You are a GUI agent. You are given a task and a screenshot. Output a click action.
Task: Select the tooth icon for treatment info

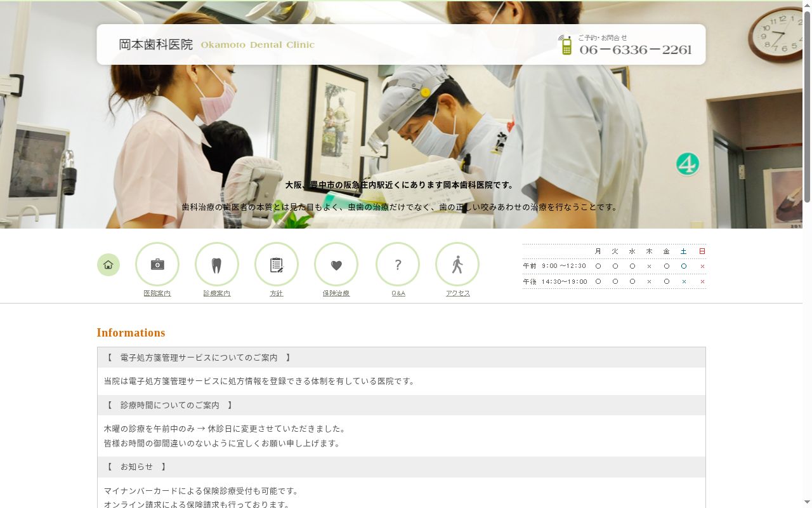217,264
